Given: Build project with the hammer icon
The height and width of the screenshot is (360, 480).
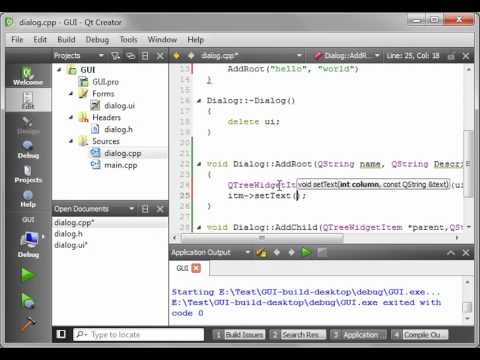Looking at the screenshot, I should [x=28, y=324].
